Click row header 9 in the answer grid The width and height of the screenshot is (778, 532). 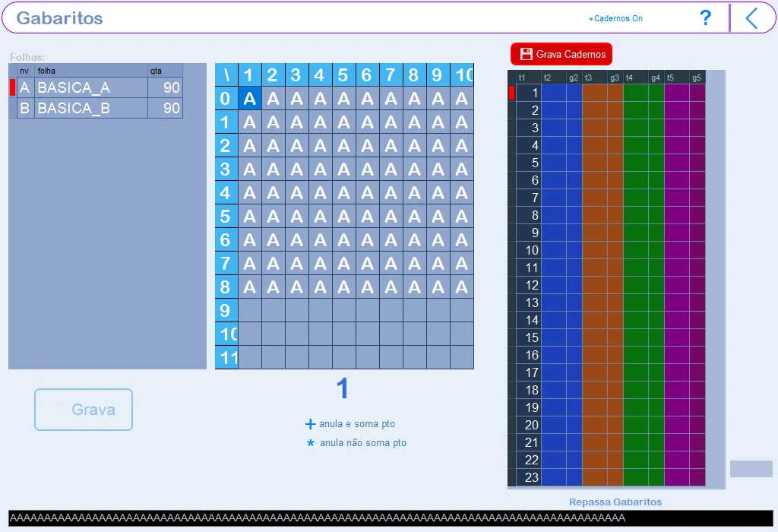click(226, 310)
